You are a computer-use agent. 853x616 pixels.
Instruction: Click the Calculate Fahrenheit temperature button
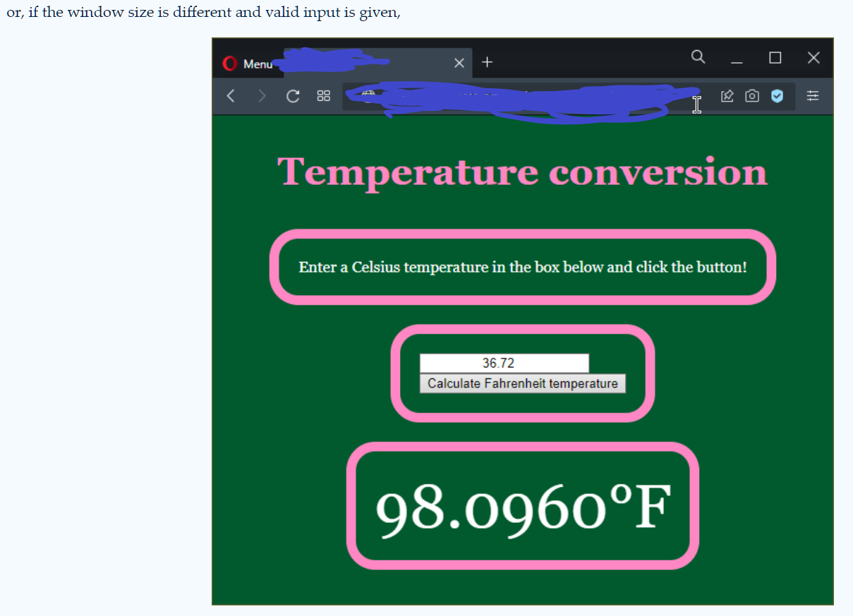click(x=522, y=383)
